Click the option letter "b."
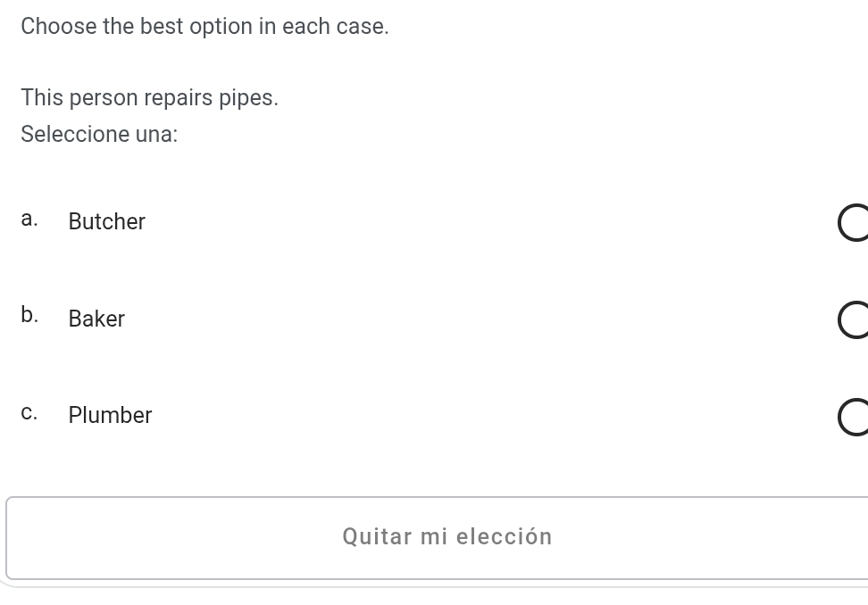868x605 pixels. click(29, 316)
